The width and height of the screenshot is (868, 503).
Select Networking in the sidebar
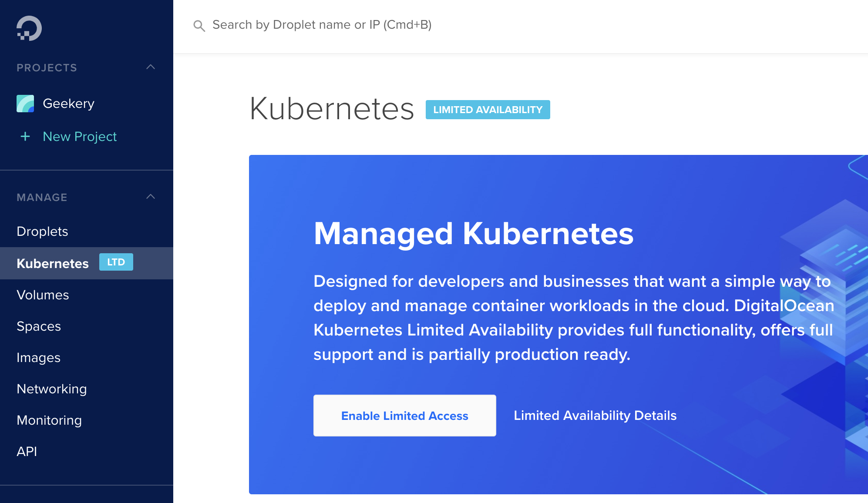tap(51, 389)
